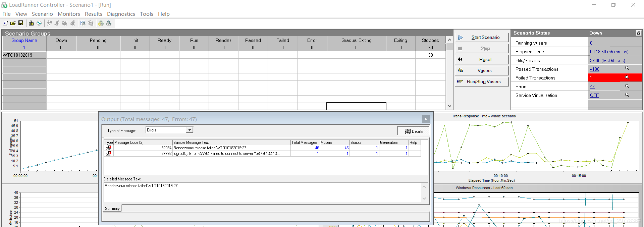The width and height of the screenshot is (644, 227).
Task: Click the Run Vusers toolbar icon
Action: pos(57,23)
